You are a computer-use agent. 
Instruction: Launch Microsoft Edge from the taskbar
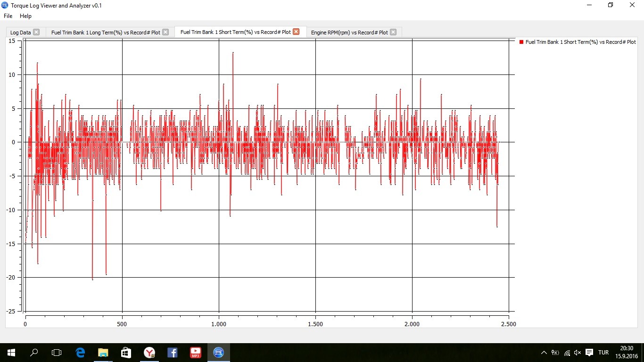(x=80, y=353)
